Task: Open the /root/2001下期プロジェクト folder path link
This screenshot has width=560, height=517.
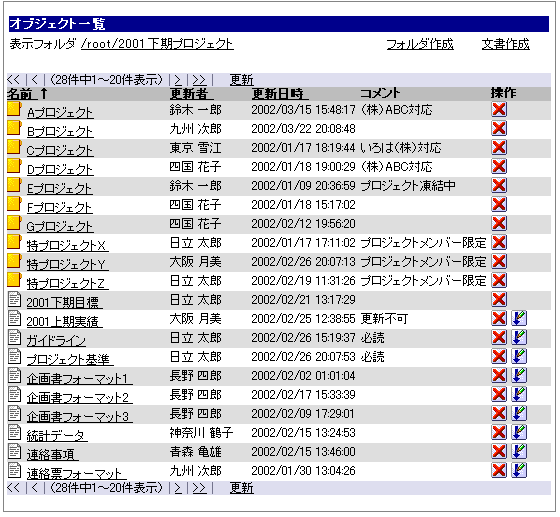Action: pyautogui.click(x=157, y=44)
